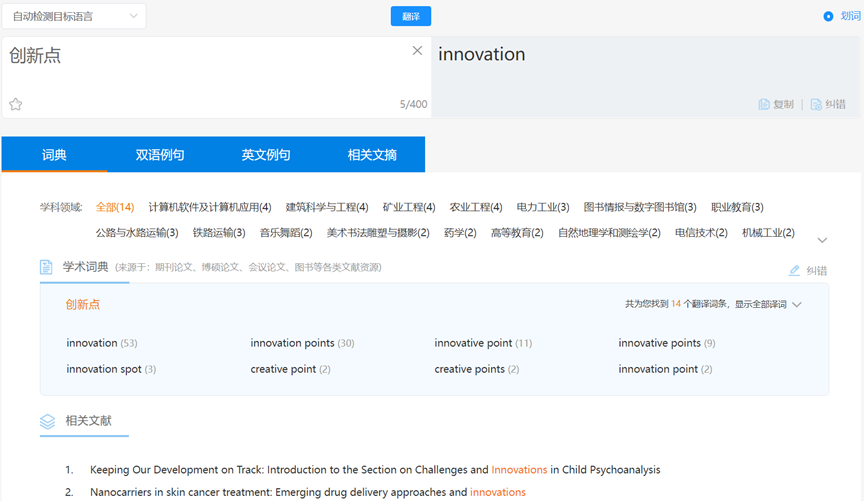This screenshot has height=501, width=864.
Task: Filter by 机械工业(2)
Action: coord(769,233)
